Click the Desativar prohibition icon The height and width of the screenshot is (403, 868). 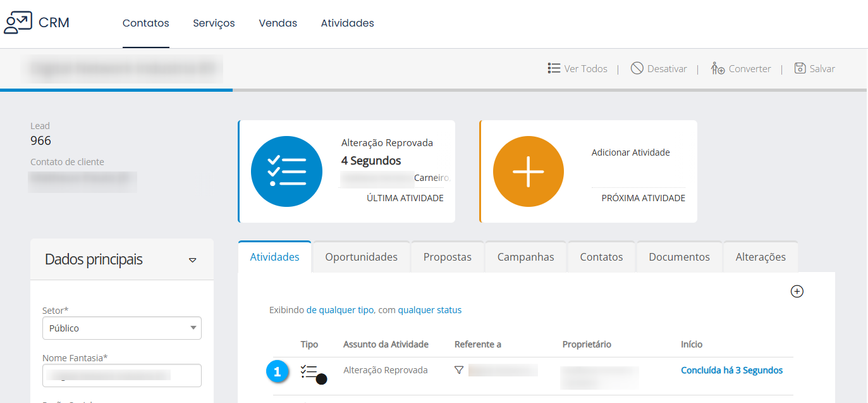pyautogui.click(x=637, y=68)
